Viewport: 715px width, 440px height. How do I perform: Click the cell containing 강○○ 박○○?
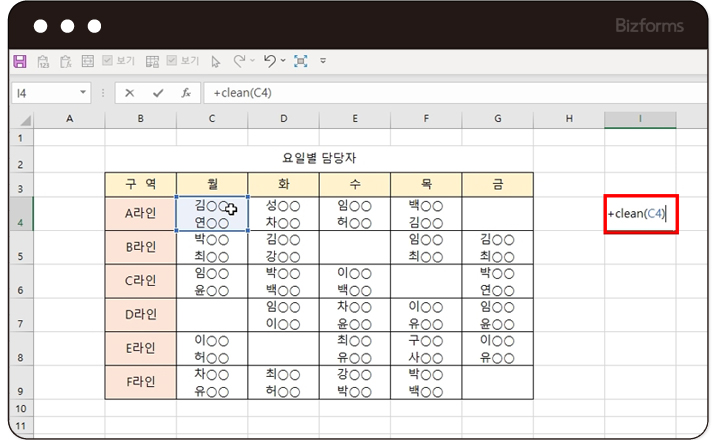click(x=355, y=383)
